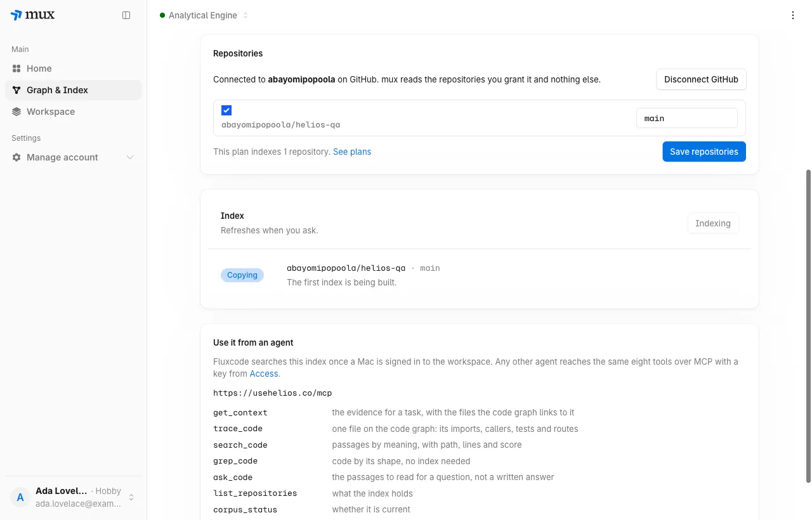The width and height of the screenshot is (812, 520).
Task: Click the corpus_status tool name
Action: (246, 509)
